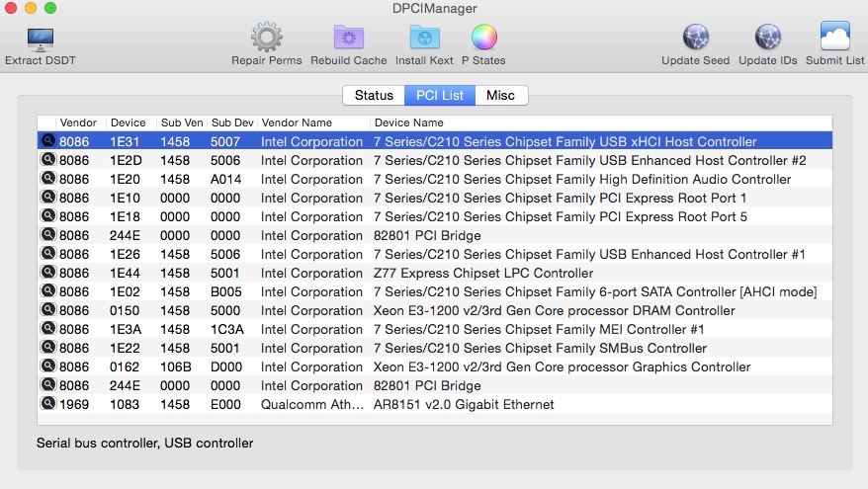868x489 pixels.
Task: Click magnifier icon for DRAM Controller row
Action: pyautogui.click(x=48, y=310)
